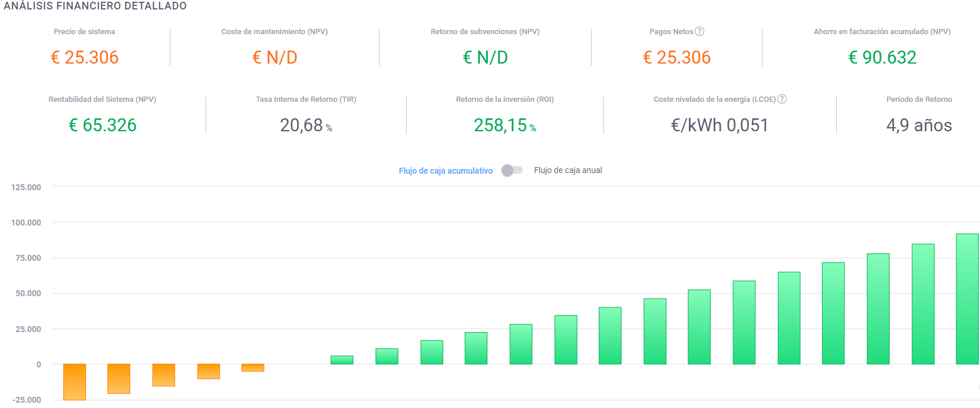The height and width of the screenshot is (408, 980).
Task: Click the Precio de sistema label
Action: [84, 32]
